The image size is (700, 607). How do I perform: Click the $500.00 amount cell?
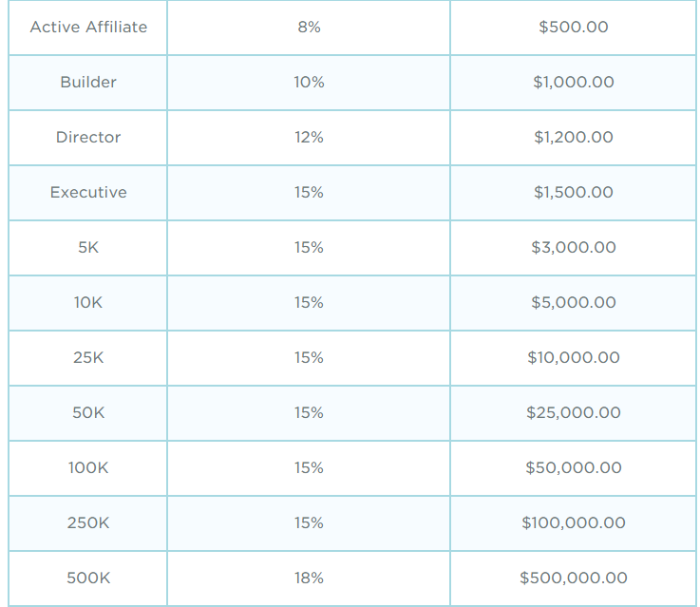(574, 28)
